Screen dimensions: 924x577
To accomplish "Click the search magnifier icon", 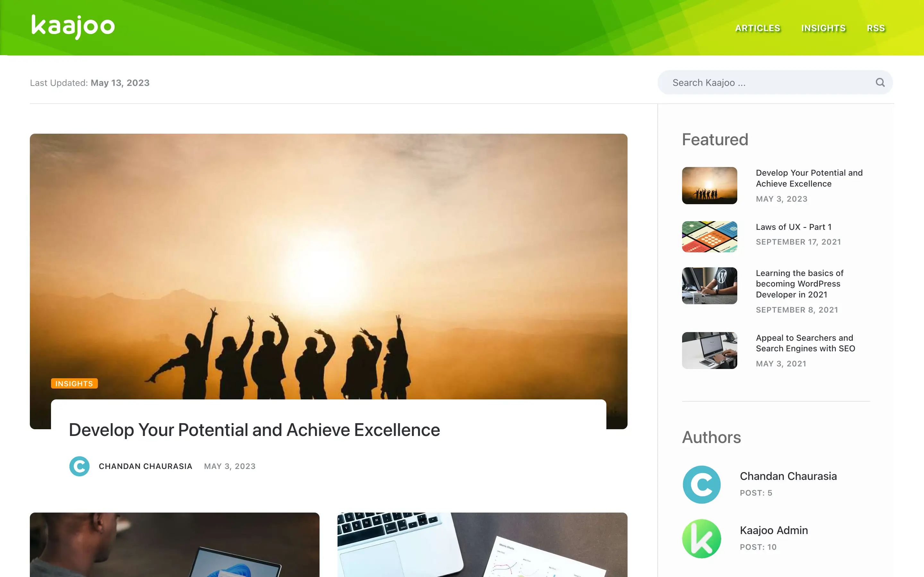I will click(x=880, y=82).
